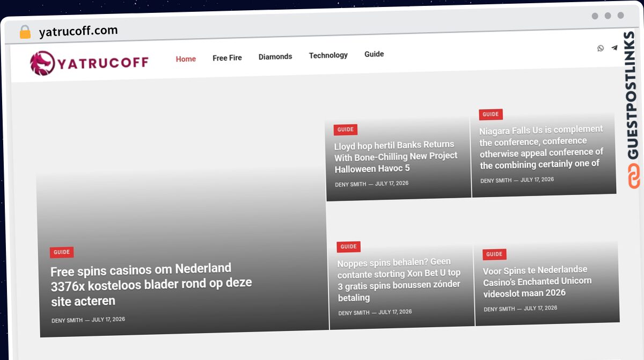
Task: Open the Free spins casinos om Nederland article
Action: pos(151,284)
